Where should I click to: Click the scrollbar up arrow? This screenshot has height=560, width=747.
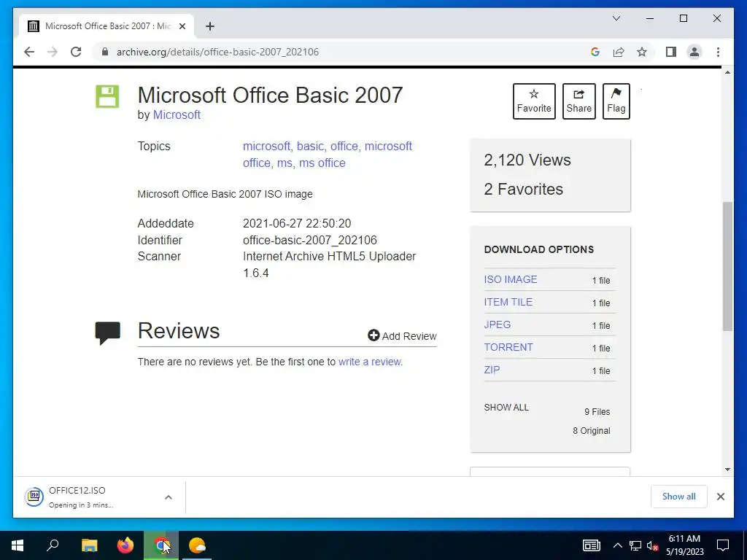727,72
